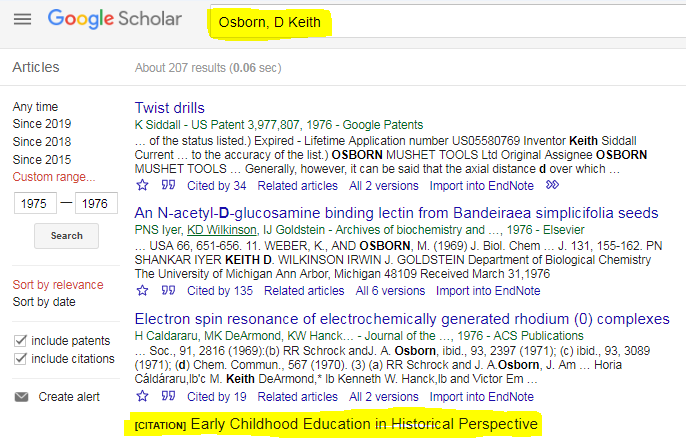Sort results by date
Viewport: 686px width, 438px height.
[44, 302]
